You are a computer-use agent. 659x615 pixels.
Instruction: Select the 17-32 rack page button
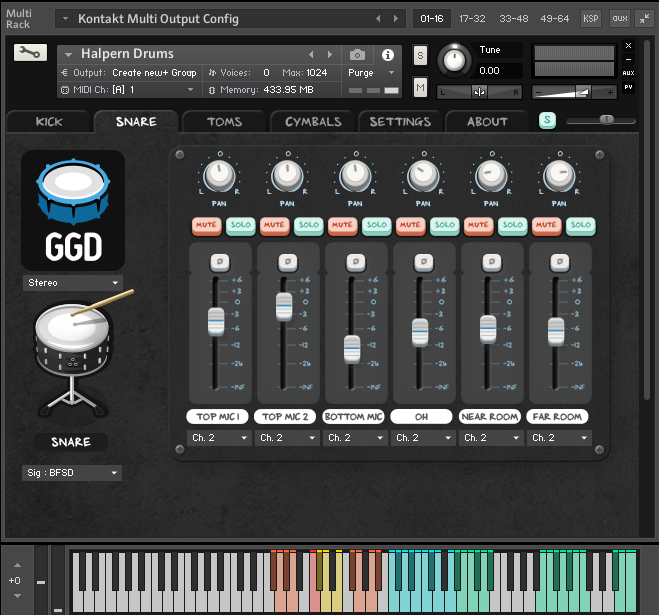coord(473,18)
